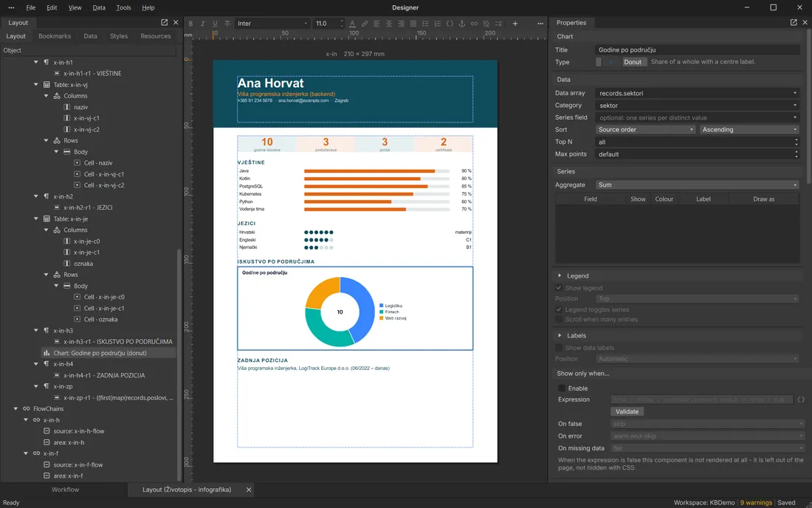
Task: Toggle the Legend toggles series checkbox
Action: (559, 309)
